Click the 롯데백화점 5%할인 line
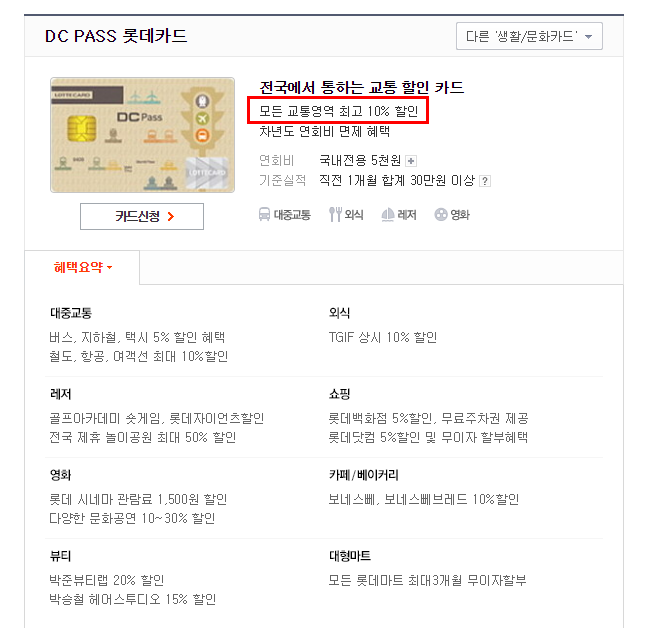The image size is (648, 628). pos(429,419)
